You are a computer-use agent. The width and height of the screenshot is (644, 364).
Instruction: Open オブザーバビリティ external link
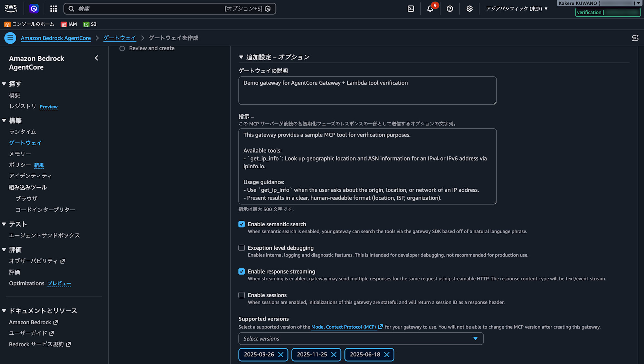[x=37, y=261]
